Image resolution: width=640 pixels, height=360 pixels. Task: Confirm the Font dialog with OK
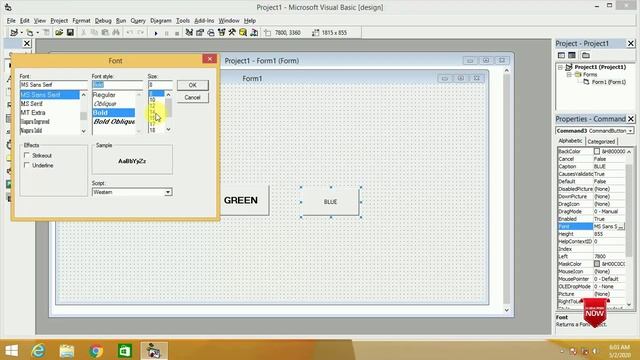[193, 85]
